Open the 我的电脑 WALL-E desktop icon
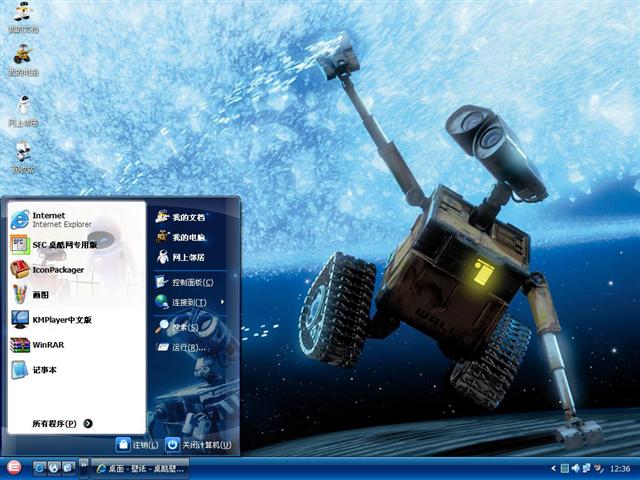 pos(23,60)
